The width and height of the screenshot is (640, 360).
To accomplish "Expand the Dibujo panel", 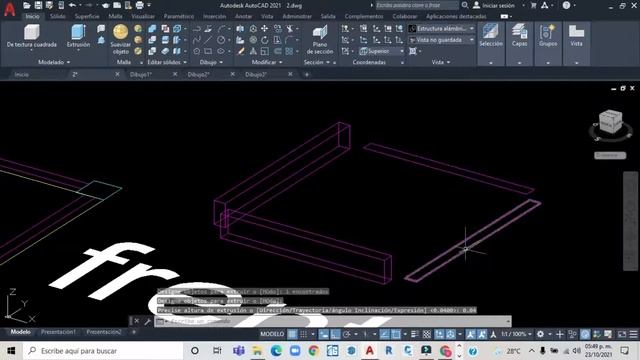I will click(211, 62).
